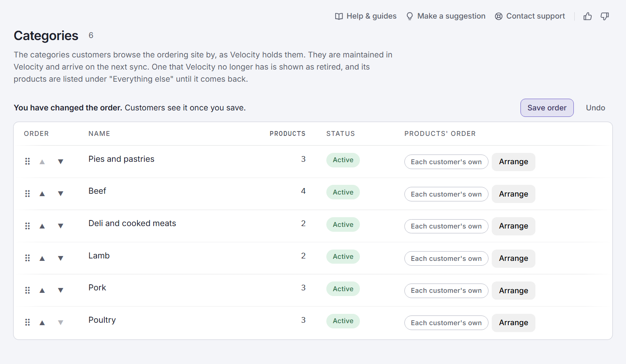The width and height of the screenshot is (626, 364).
Task: Click the Status column header
Action: point(340,133)
